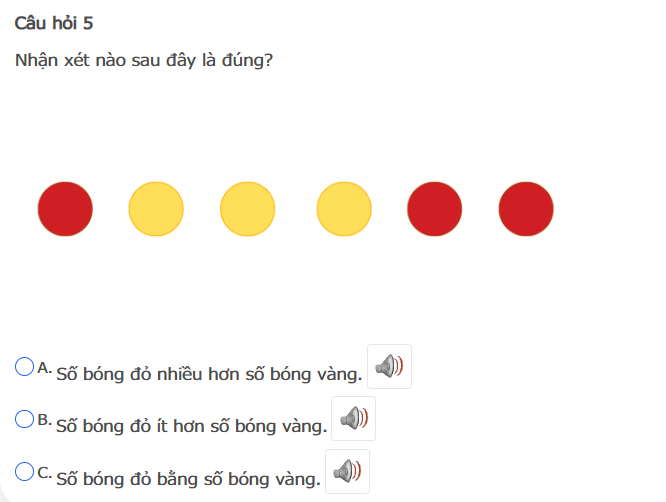
Task: Select the rightmost red ball
Action: (526, 209)
